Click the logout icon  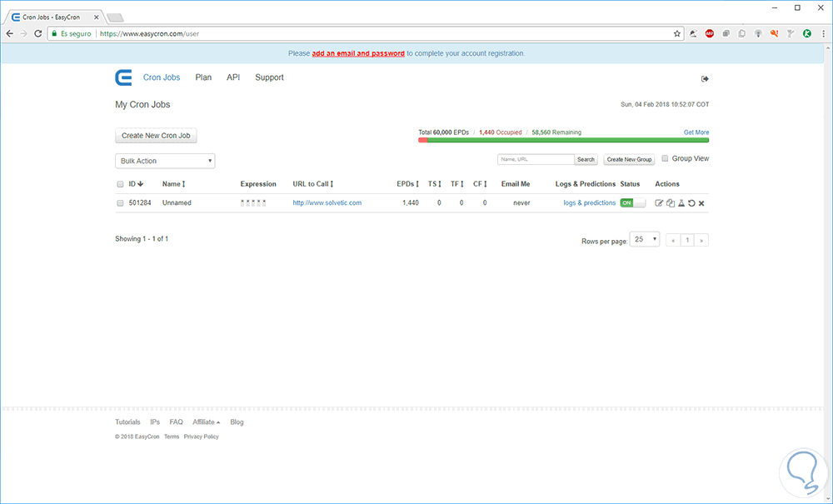click(705, 78)
